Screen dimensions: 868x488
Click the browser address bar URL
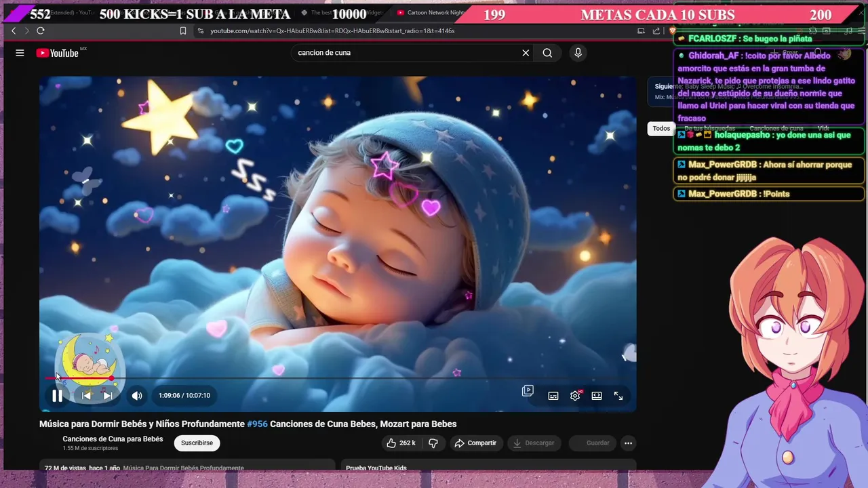332,30
